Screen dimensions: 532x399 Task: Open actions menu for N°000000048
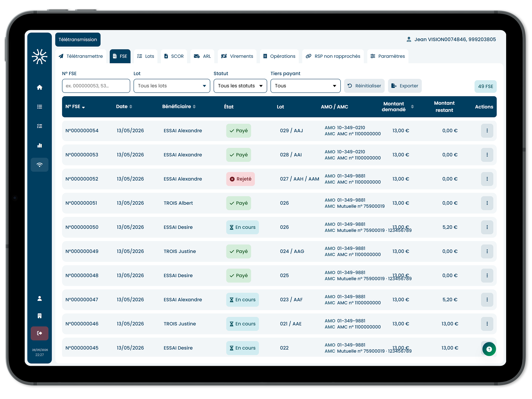click(x=487, y=275)
